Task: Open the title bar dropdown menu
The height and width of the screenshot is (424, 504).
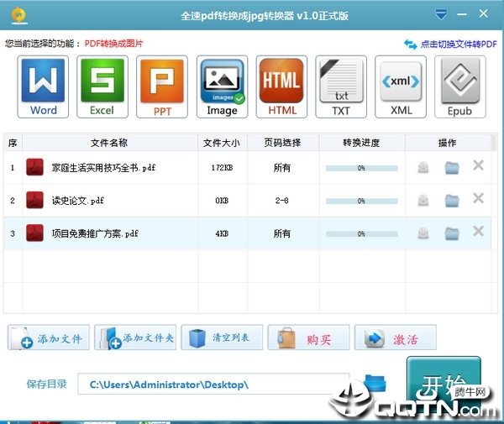Action: click(441, 14)
